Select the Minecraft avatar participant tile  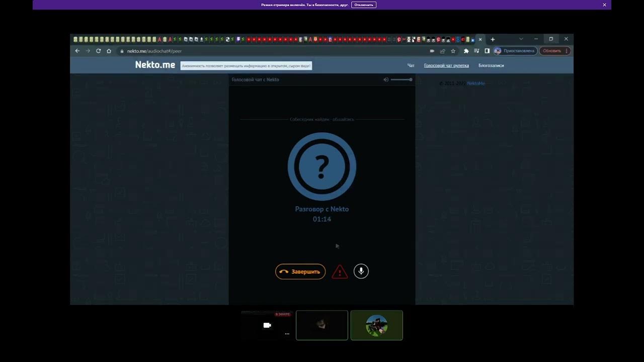coord(376,325)
